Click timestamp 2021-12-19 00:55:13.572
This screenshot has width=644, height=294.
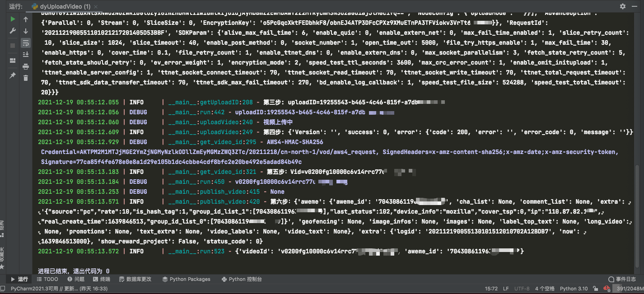pyautogui.click(x=79, y=252)
